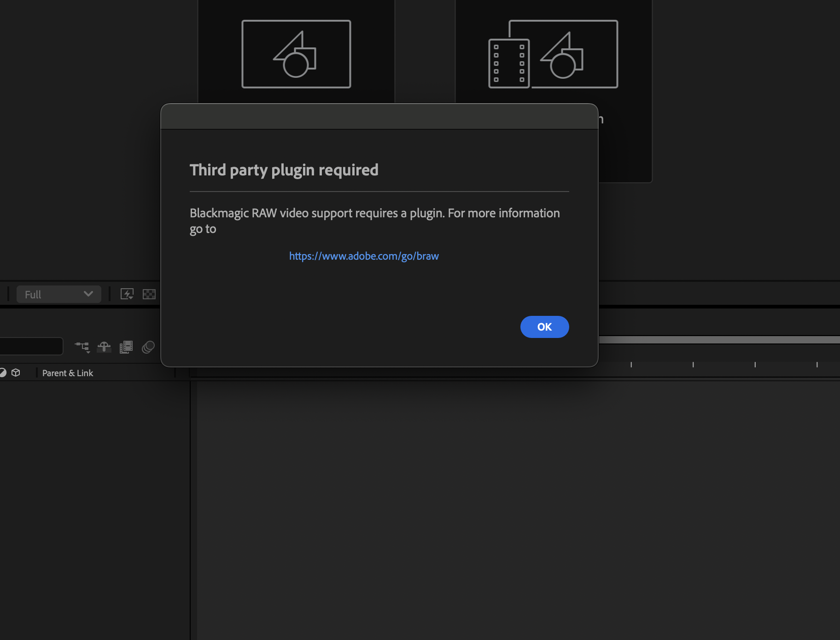The image size is (840, 640).
Task: Click the Parent & Link column header
Action: click(x=68, y=373)
